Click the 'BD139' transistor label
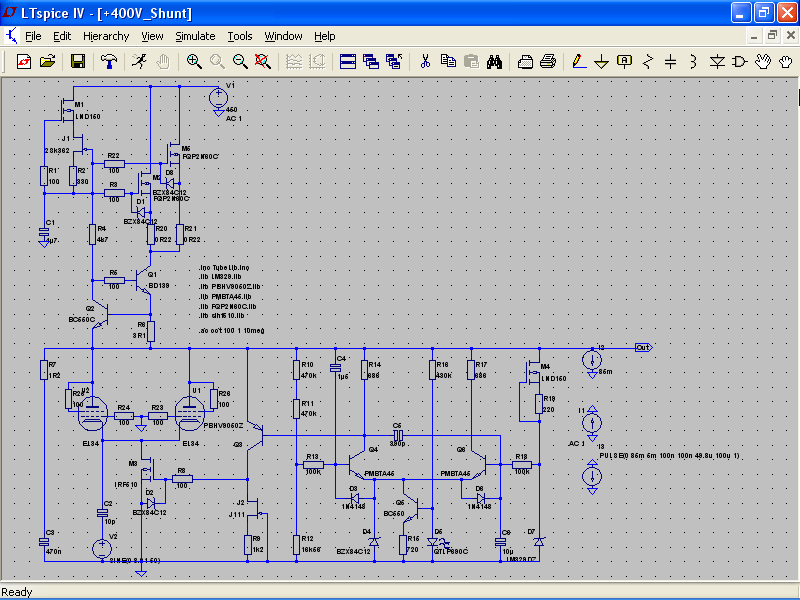 click(159, 286)
